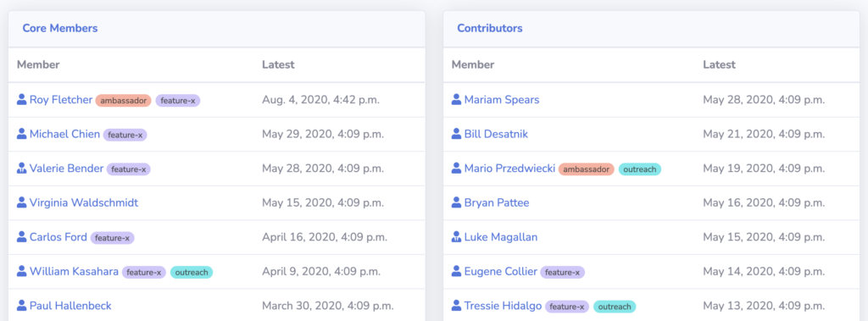Click the Latest column header under Contributors
The image size is (868, 321).
point(719,64)
